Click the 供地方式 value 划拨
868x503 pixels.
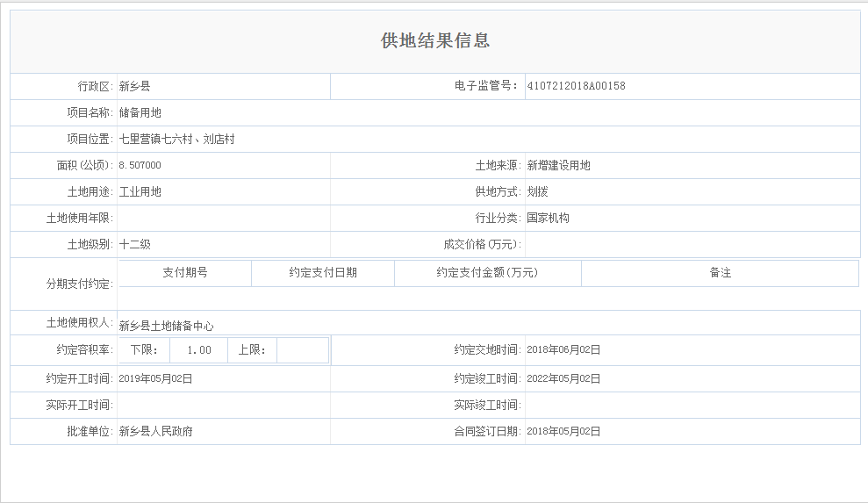pos(537,191)
